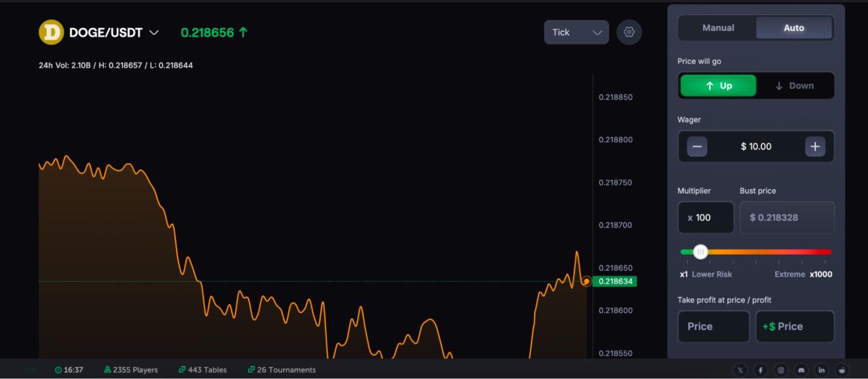Switch to the Auto tab
The height and width of the screenshot is (379, 868).
(x=794, y=27)
